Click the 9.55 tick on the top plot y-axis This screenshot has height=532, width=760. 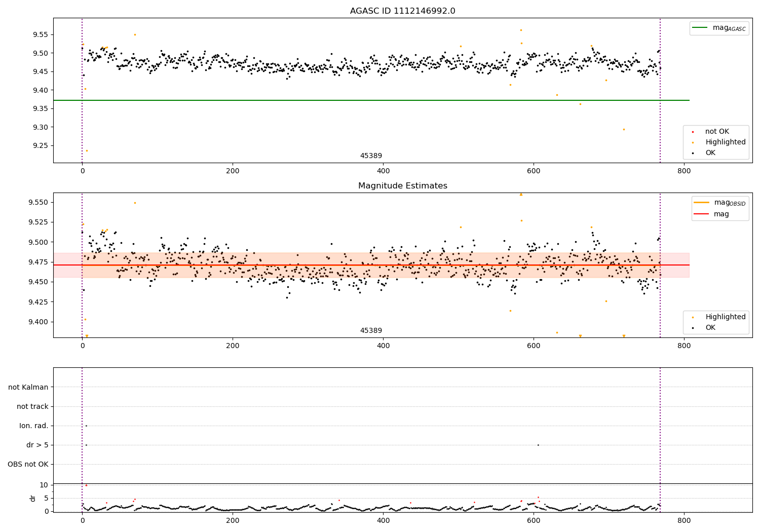point(41,34)
